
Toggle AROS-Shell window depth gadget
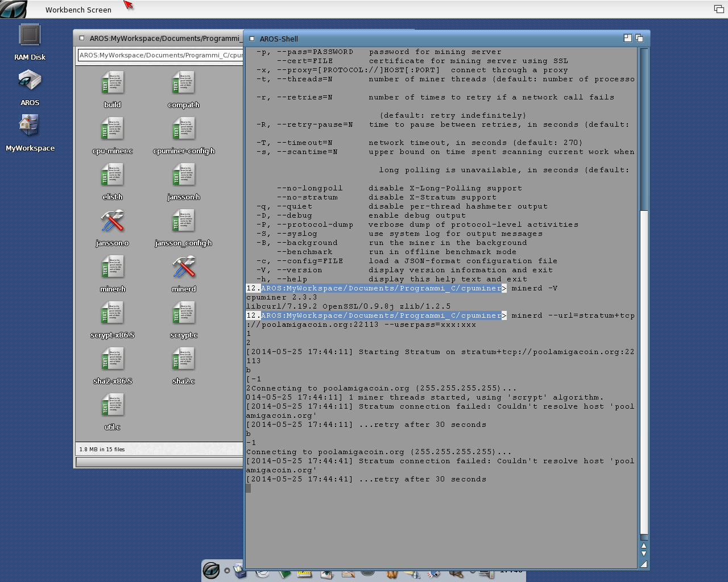coord(639,38)
